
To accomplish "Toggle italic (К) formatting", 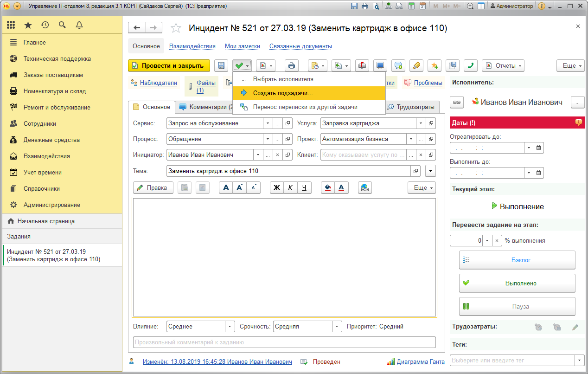I will (x=291, y=187).
